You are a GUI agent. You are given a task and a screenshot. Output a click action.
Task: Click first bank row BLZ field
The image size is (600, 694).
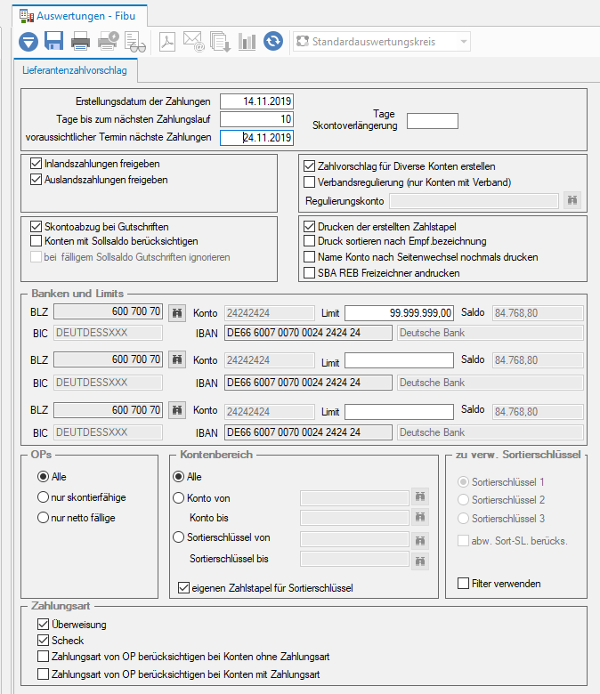tap(108, 312)
